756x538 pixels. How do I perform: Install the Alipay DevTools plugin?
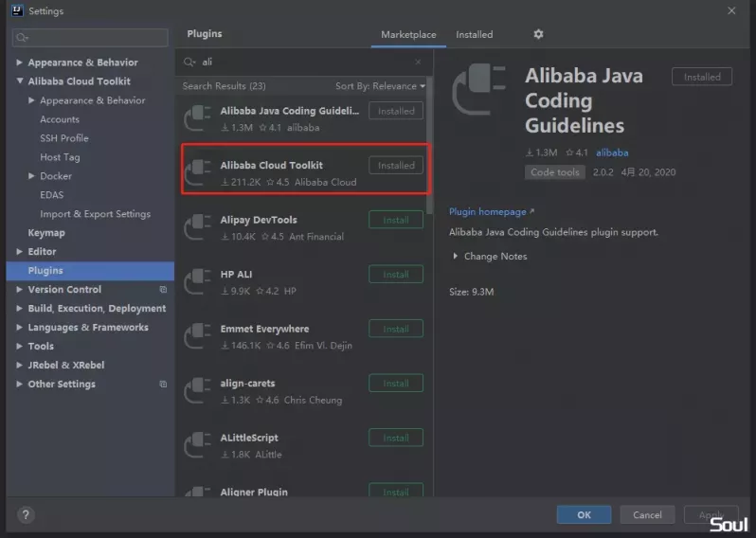(x=396, y=220)
